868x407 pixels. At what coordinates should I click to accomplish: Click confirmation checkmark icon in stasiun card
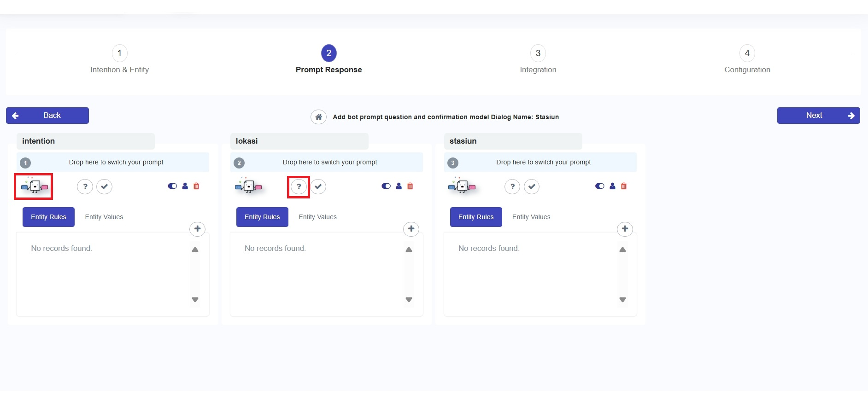tap(532, 186)
